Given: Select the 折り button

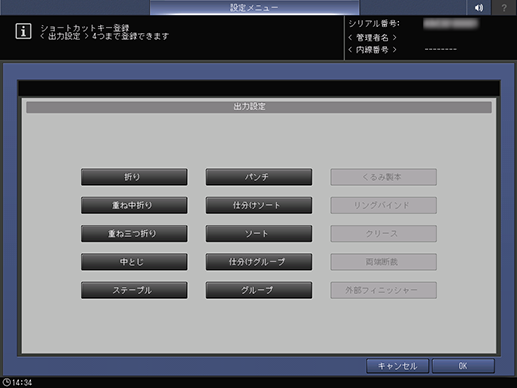Looking at the screenshot, I should tap(134, 177).
